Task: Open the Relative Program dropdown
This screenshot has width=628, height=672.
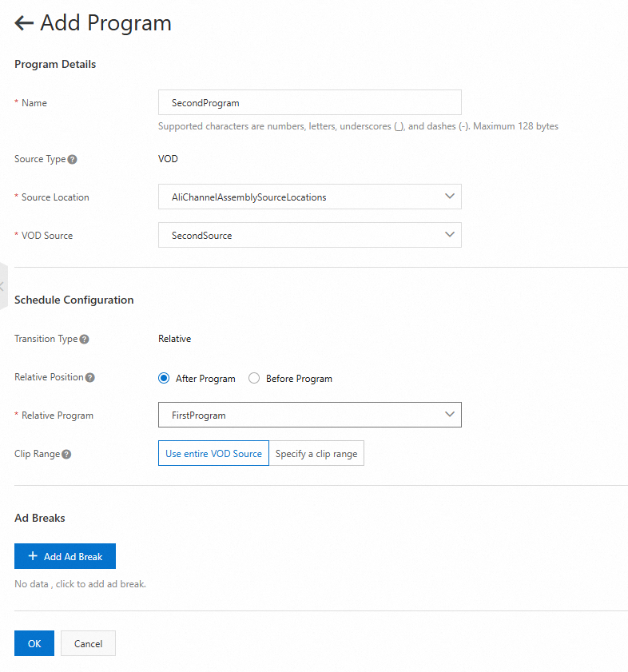Action: [310, 415]
